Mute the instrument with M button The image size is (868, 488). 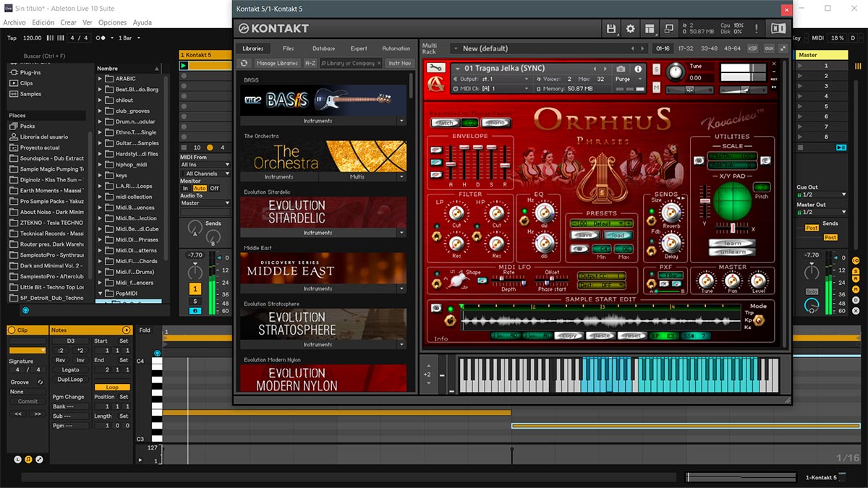click(656, 87)
